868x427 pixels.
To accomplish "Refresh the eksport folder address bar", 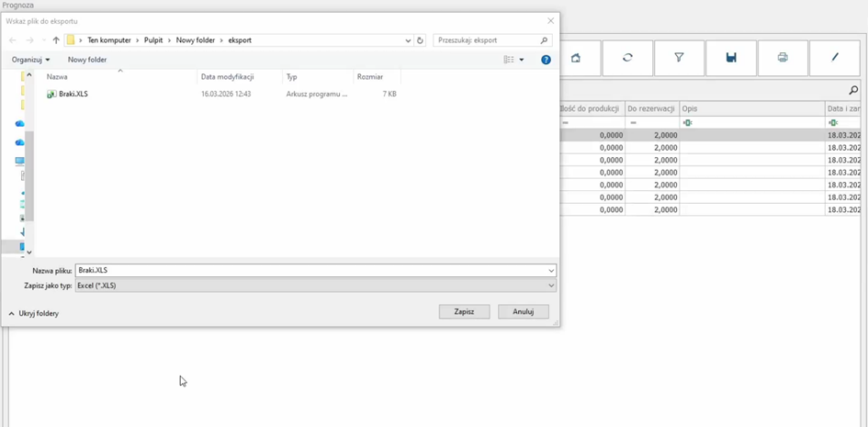I will (421, 40).
